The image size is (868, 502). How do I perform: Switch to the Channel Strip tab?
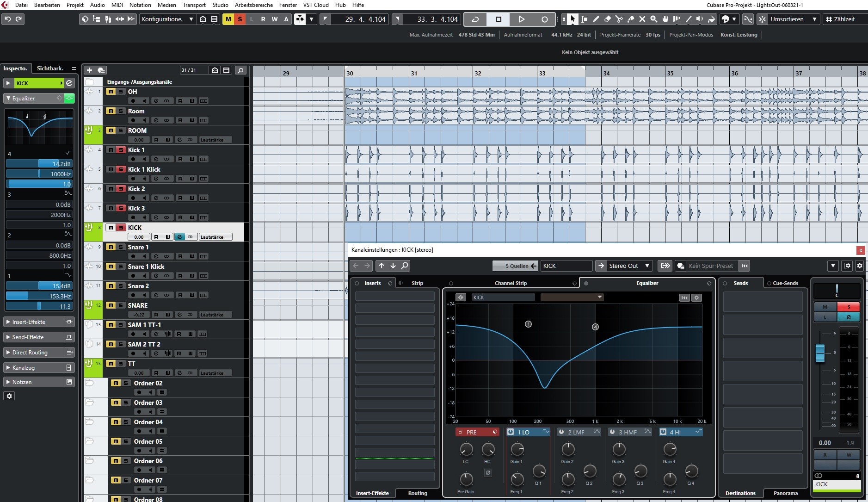click(511, 283)
